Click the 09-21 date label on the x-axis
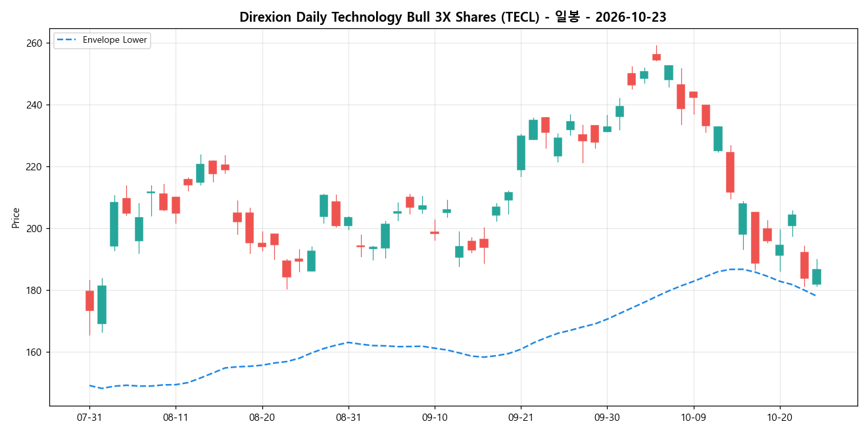Viewport: 868px width, 434px height. 521,418
